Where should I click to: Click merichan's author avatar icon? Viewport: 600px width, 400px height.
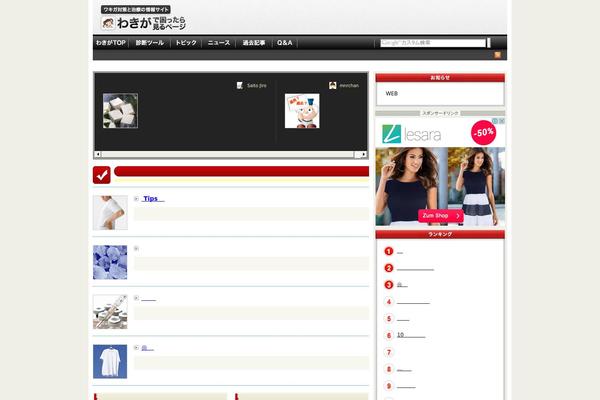pyautogui.click(x=333, y=85)
